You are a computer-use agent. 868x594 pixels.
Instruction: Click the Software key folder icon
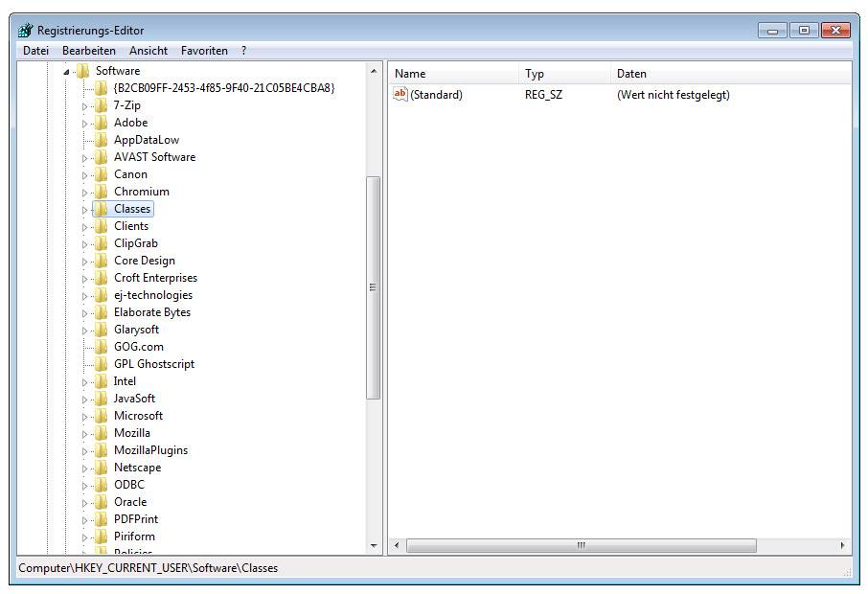(82, 71)
